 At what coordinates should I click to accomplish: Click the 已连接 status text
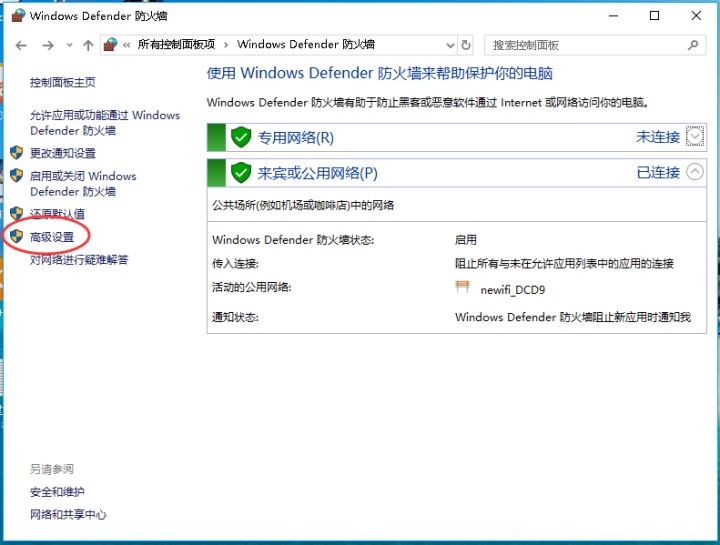pyautogui.click(x=658, y=172)
